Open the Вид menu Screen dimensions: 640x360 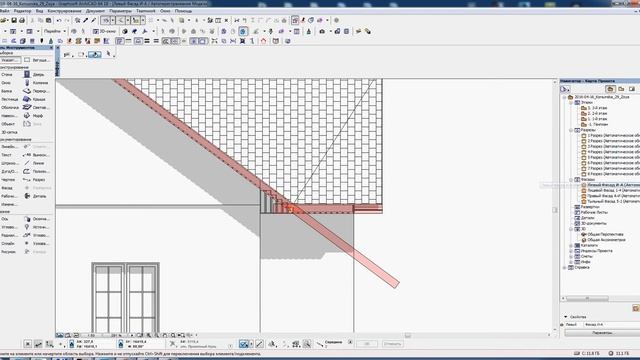pyautogui.click(x=40, y=11)
